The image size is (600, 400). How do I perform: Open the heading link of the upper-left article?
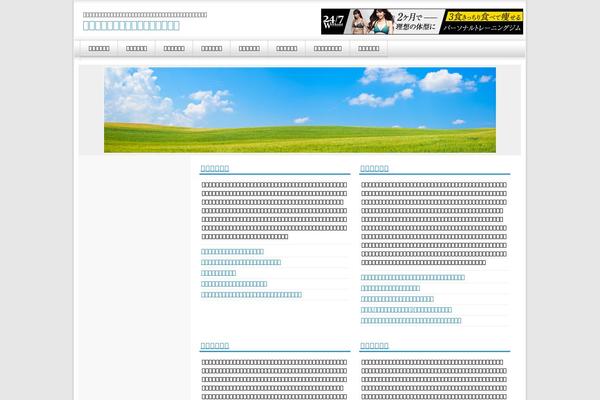click(x=215, y=168)
